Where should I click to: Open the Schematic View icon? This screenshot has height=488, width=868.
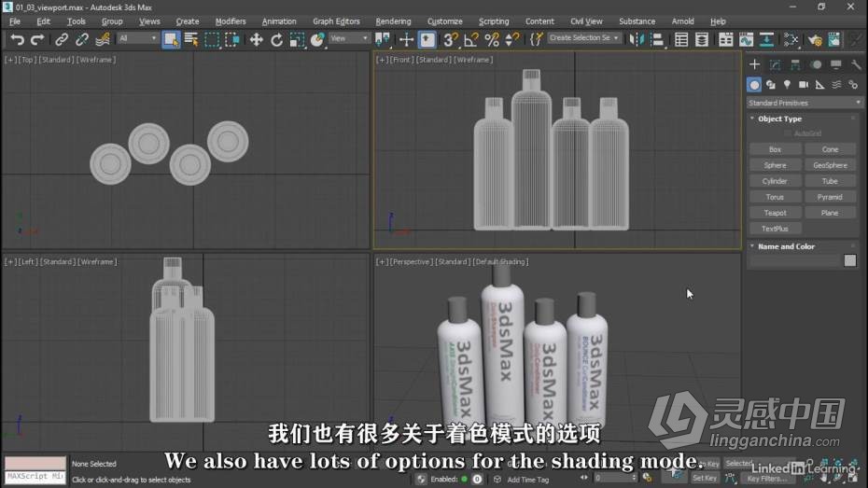point(766,39)
